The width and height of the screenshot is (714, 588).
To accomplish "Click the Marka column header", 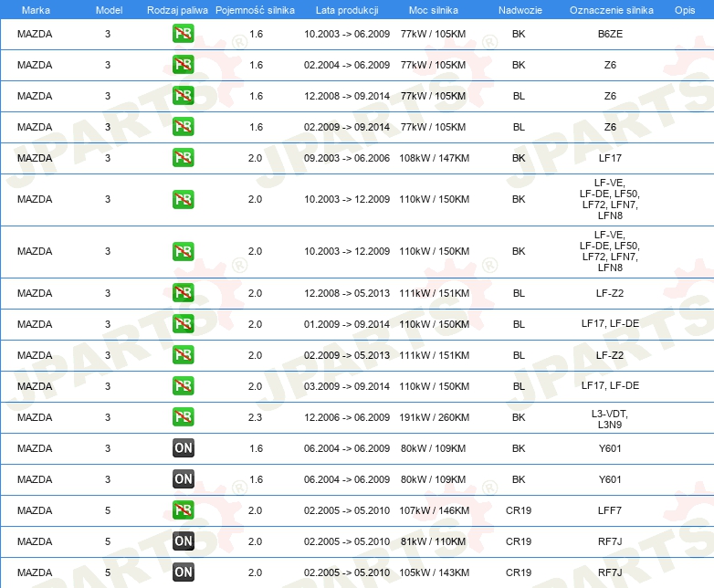I will point(35,9).
